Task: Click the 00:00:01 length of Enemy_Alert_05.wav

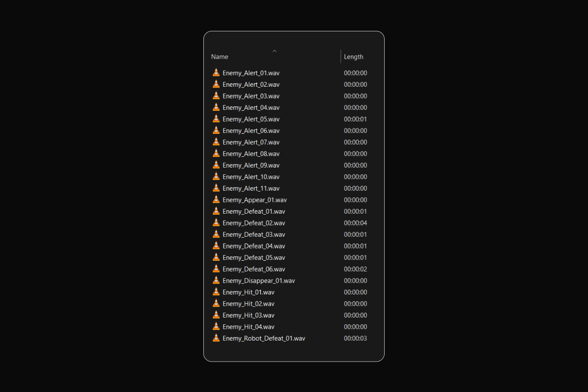Action: point(355,119)
